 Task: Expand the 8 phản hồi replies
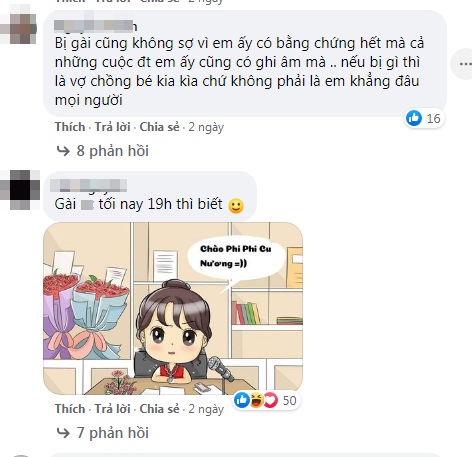113,151
